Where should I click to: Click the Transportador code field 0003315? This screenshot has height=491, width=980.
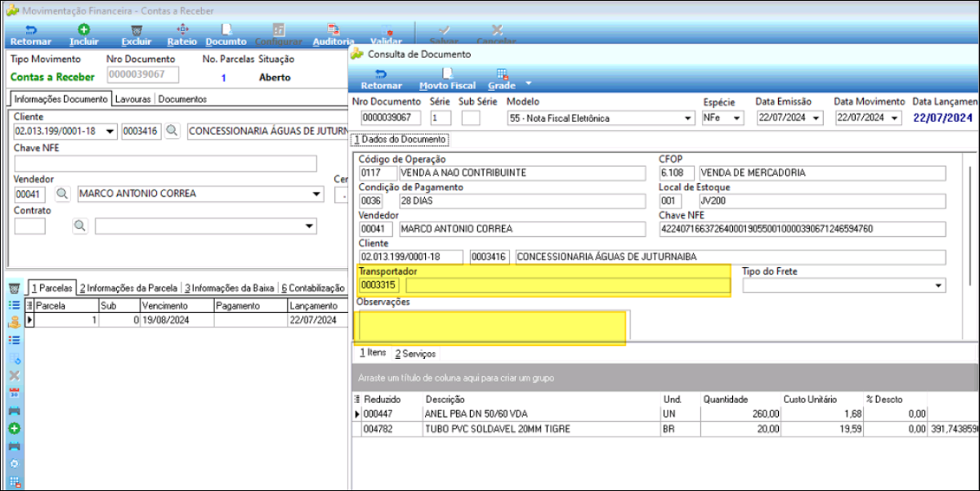[x=380, y=286]
